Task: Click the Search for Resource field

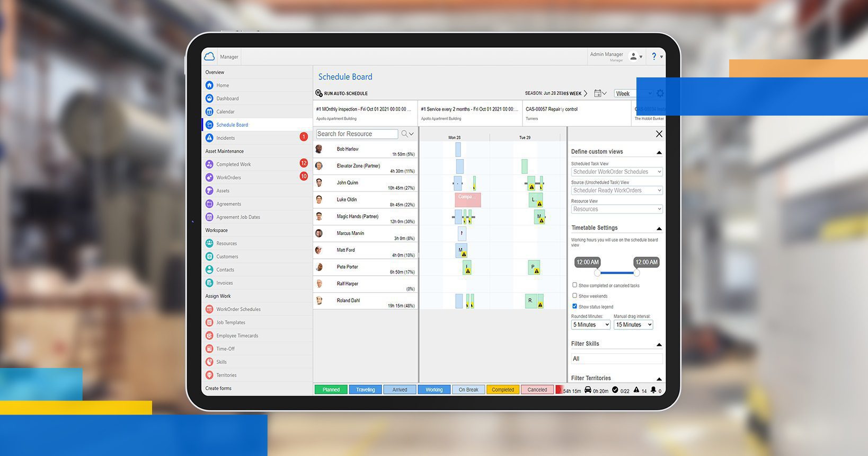Action: coord(357,134)
